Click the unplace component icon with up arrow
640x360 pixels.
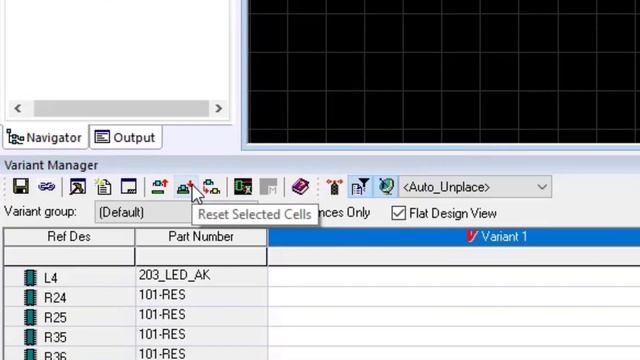coord(160,187)
